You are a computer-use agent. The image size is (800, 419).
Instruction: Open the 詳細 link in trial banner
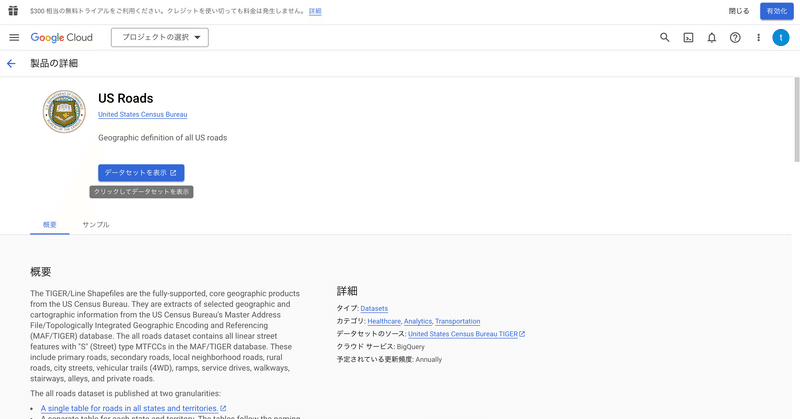[315, 11]
